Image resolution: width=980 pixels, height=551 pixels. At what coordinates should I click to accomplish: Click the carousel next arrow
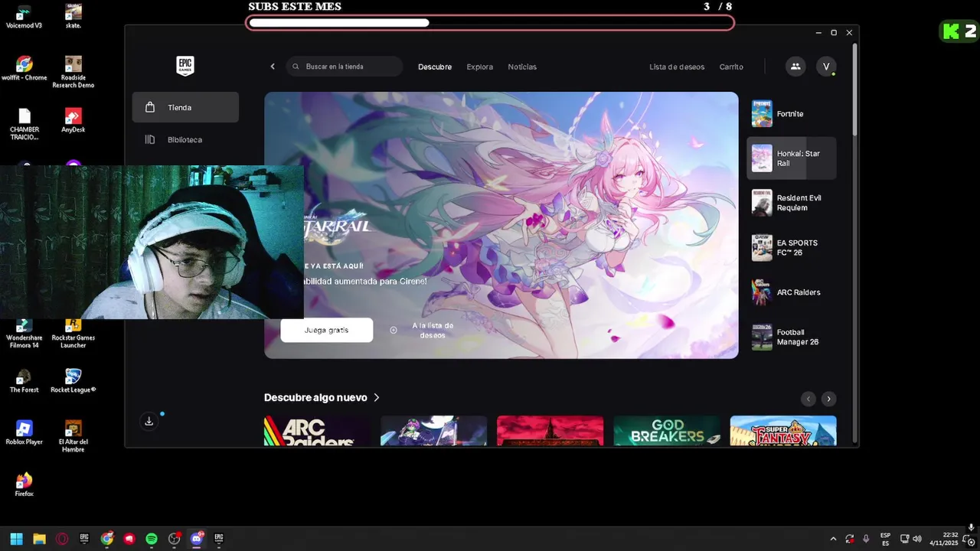tap(828, 399)
